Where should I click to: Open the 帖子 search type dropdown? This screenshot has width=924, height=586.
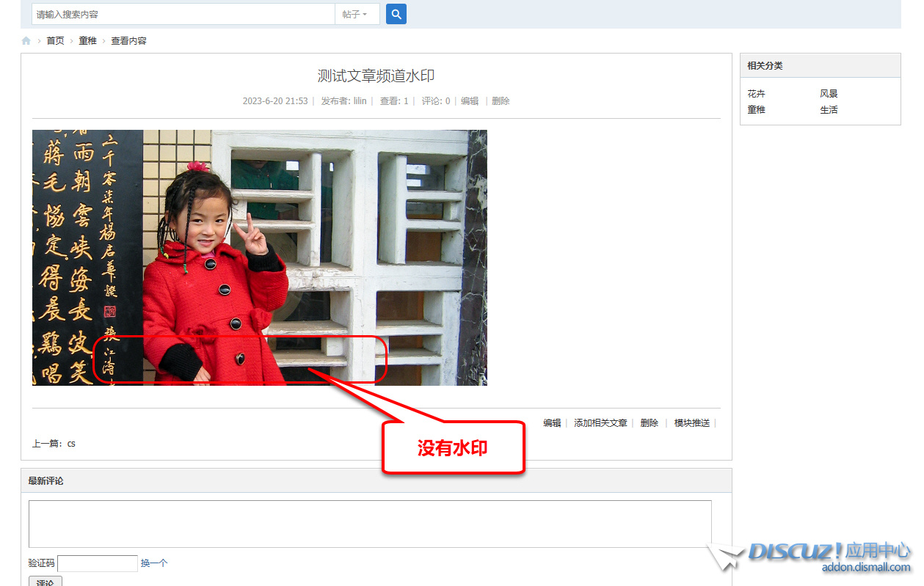(357, 14)
